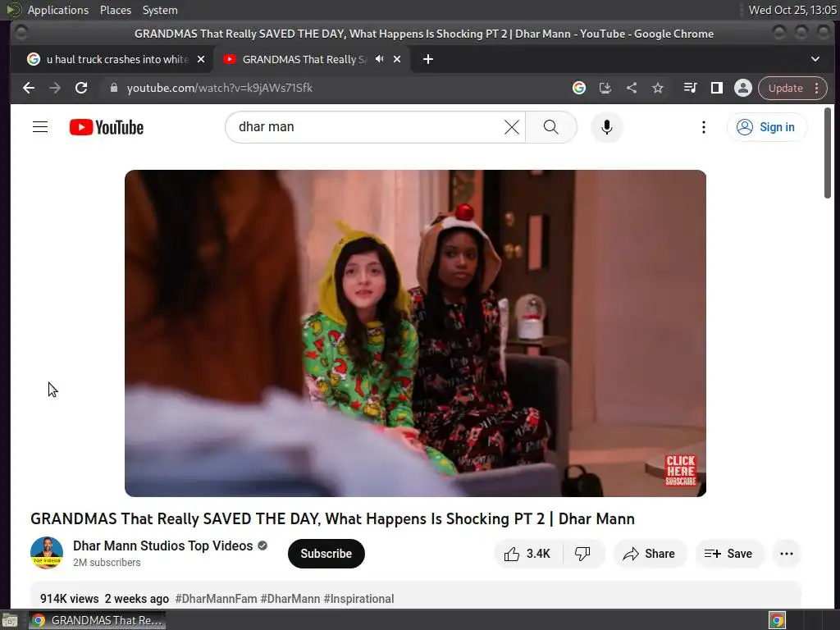Click the #Inspirational hashtag
Viewport: 840px width, 630px height.
coord(358,599)
